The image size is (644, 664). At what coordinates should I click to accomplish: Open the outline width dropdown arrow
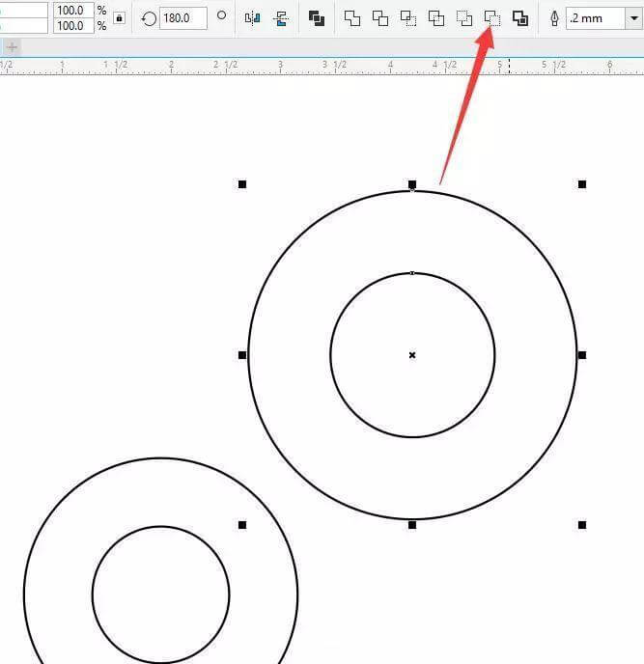pos(633,17)
